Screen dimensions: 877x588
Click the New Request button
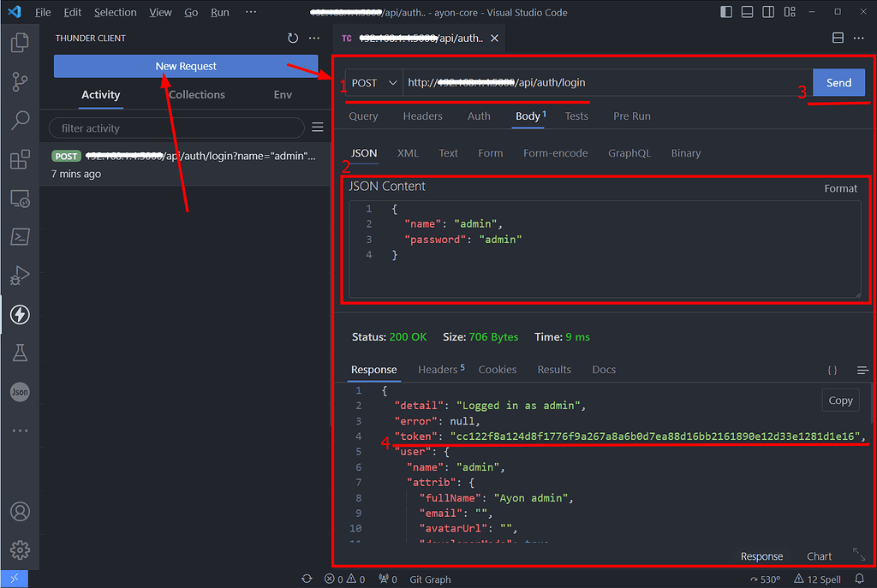(x=186, y=66)
